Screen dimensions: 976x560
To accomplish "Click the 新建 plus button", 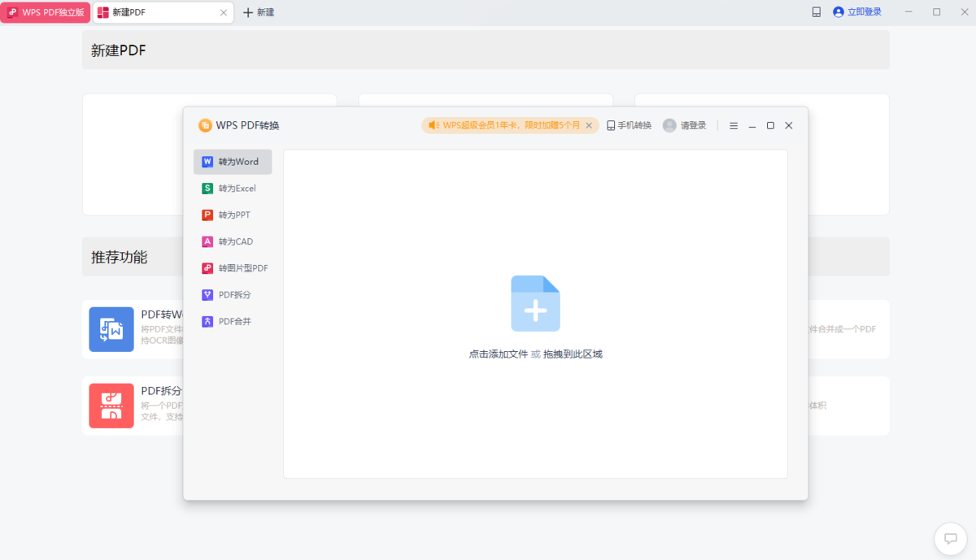I will [x=259, y=12].
